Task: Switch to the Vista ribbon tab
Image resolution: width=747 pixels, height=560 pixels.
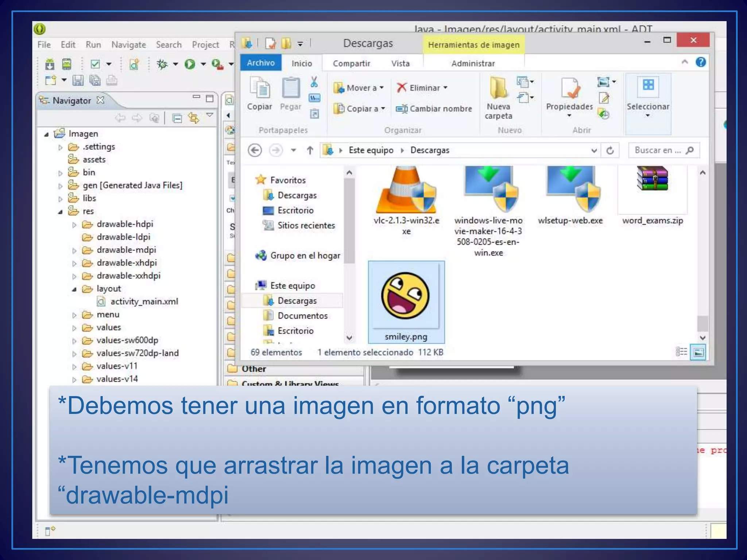Action: click(400, 63)
